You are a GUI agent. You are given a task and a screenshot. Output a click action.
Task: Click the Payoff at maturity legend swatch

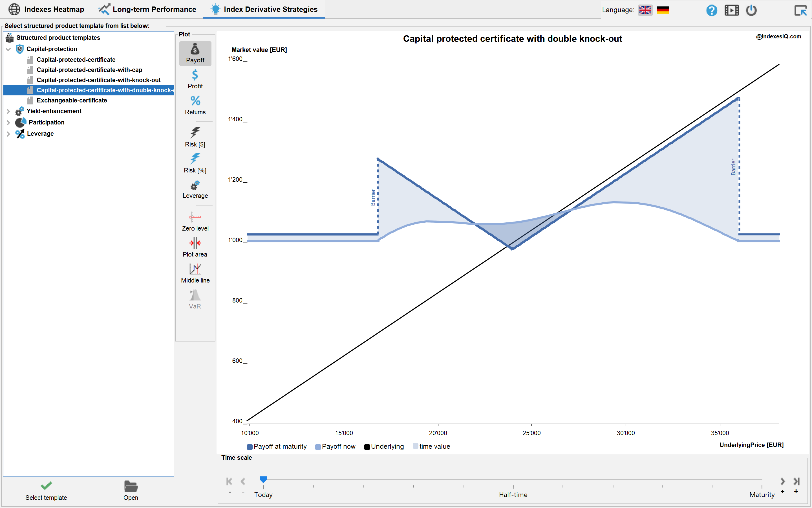(250, 446)
